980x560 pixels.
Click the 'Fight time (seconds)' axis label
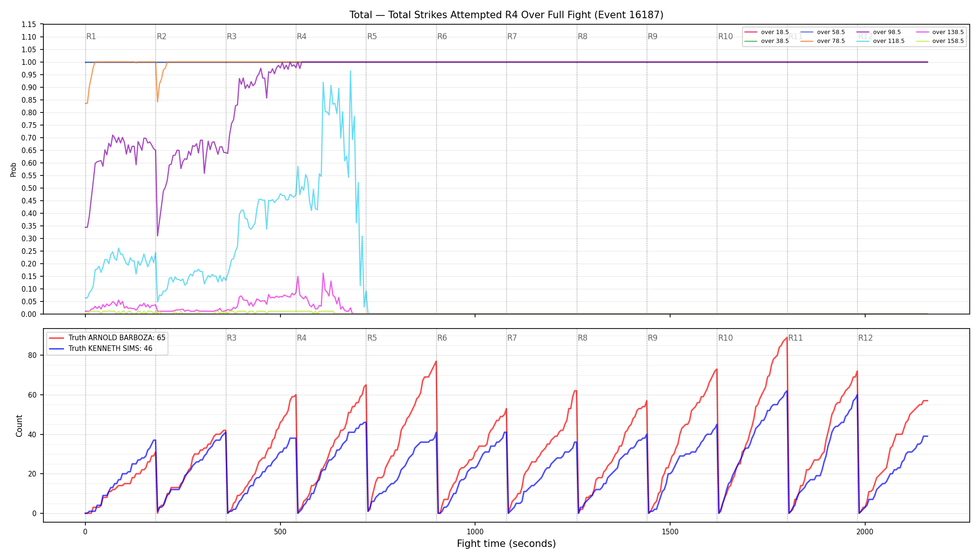(x=506, y=544)
